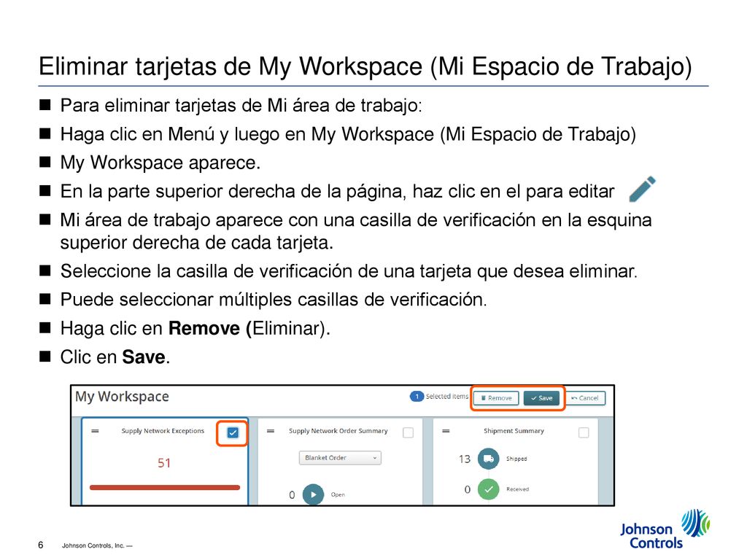This screenshot has width=747, height=560.
Task: Click the Shipped truck icon
Action: 488,459
